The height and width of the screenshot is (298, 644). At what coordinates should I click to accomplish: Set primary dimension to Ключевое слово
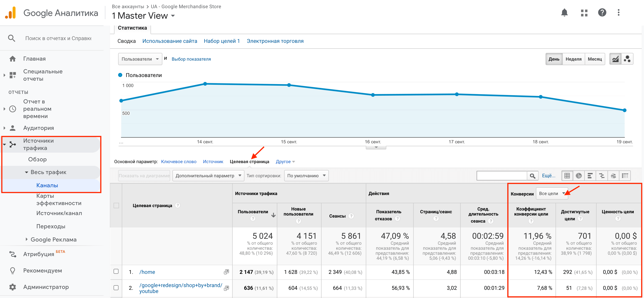[179, 162]
